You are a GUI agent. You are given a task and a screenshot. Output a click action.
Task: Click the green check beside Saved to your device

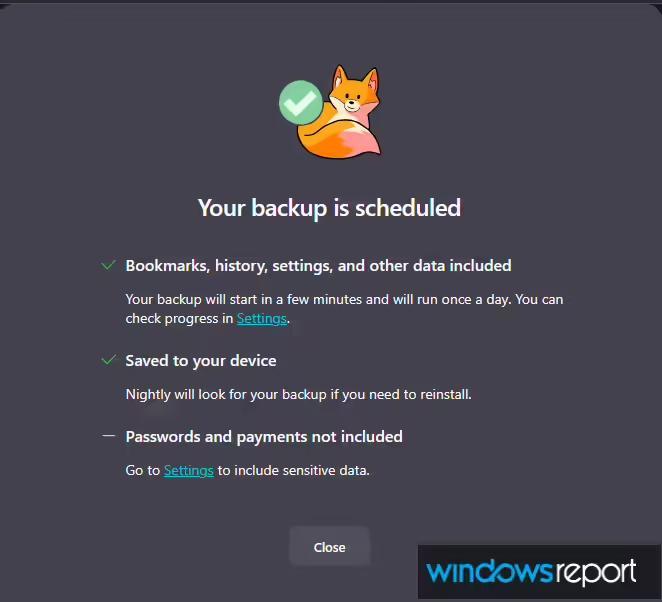[109, 360]
